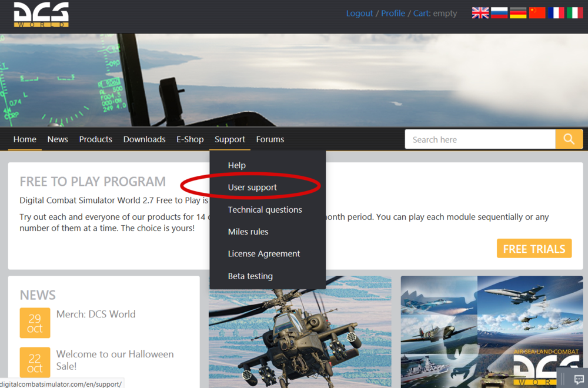Open the Forums nav item
The width and height of the screenshot is (588, 388).
[270, 139]
